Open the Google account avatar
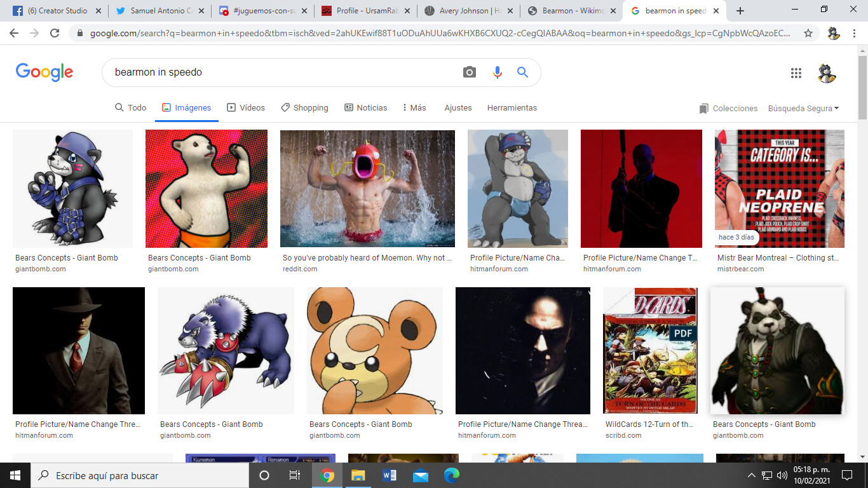 coord(827,73)
